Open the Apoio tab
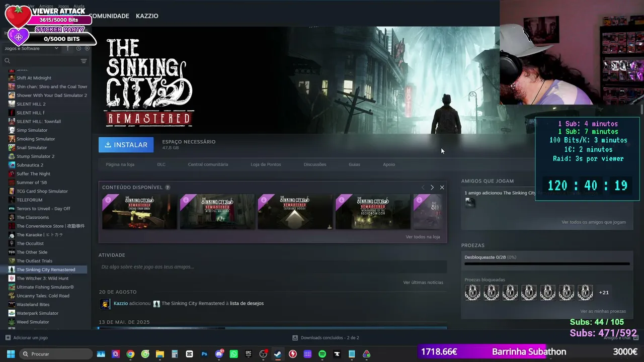Image resolution: width=644 pixels, height=362 pixels. [x=389, y=164]
